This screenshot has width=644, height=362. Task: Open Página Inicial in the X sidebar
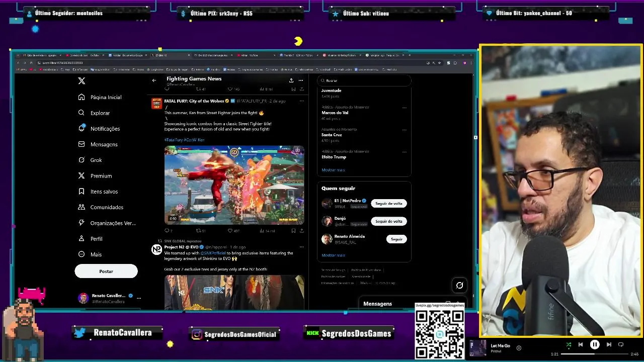point(100,97)
